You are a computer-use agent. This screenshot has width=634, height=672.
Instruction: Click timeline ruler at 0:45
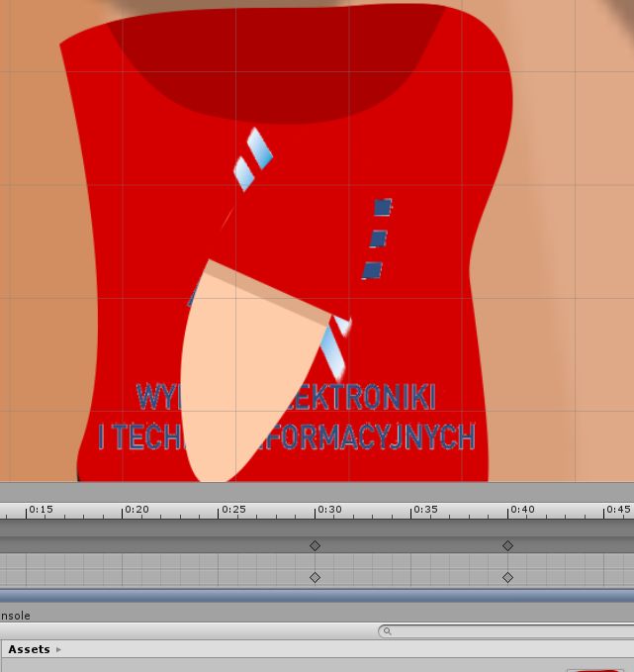[x=618, y=510]
